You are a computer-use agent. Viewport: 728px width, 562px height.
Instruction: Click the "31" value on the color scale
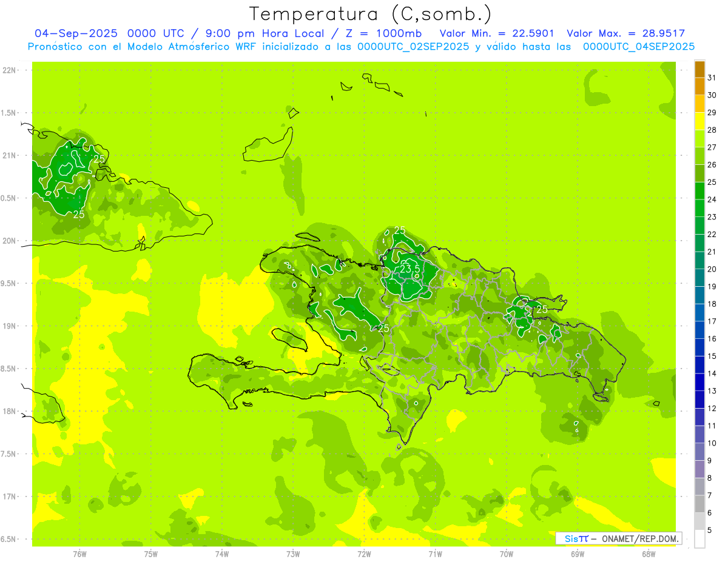(x=712, y=78)
